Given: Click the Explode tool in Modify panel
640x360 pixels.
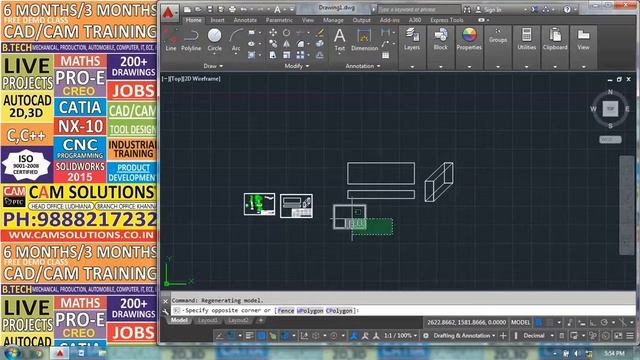Looking at the screenshot, I should [320, 44].
